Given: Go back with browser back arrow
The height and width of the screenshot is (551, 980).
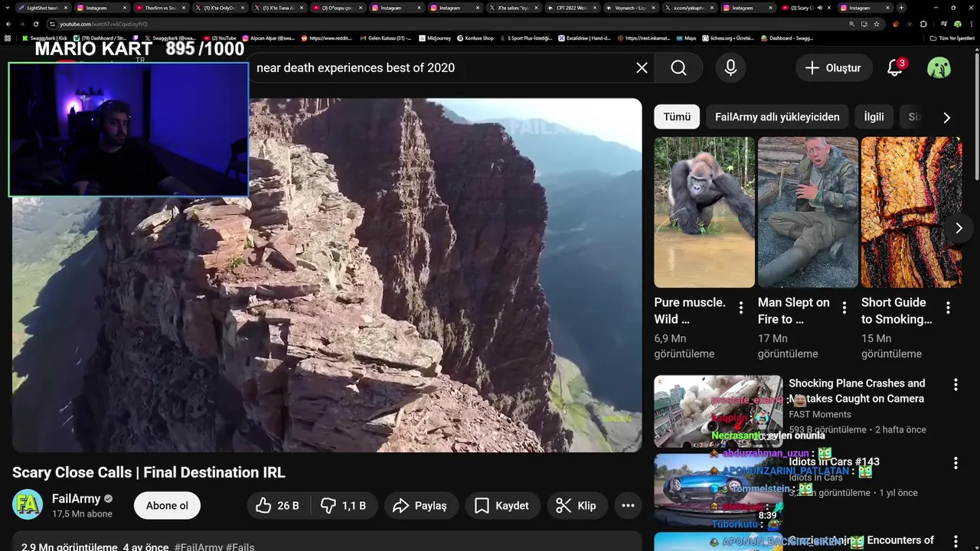Looking at the screenshot, I should coord(8,24).
